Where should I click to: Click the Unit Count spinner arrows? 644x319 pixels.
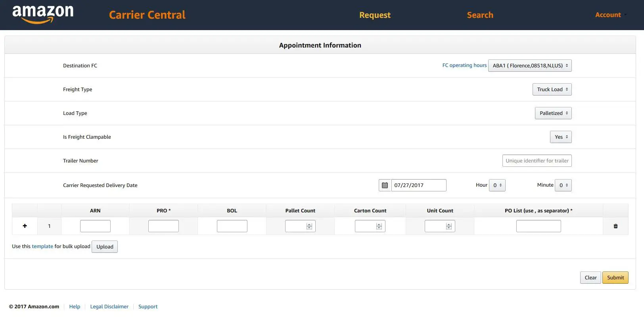click(x=449, y=226)
